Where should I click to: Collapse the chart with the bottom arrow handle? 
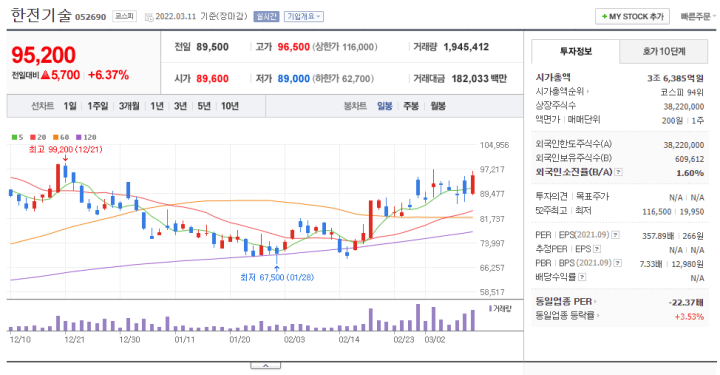point(265,365)
